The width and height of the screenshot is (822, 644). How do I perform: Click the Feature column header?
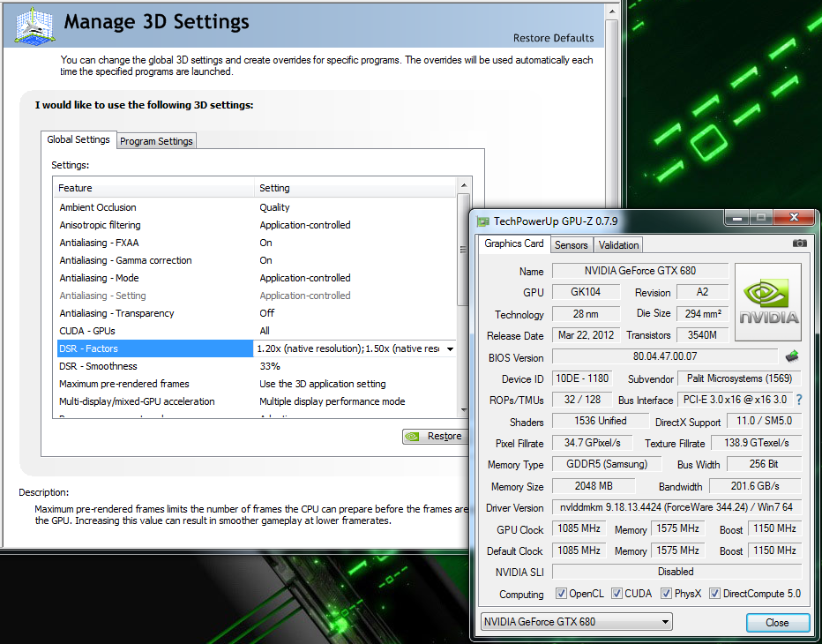tap(153, 188)
